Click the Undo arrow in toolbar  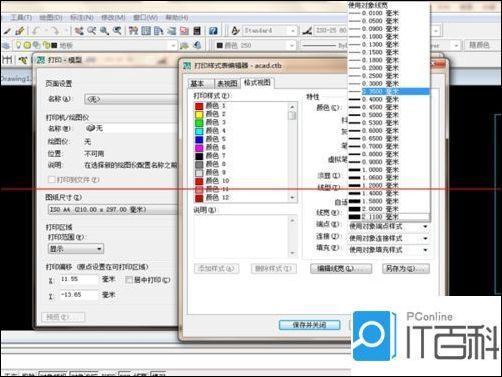pyautogui.click(x=36, y=31)
